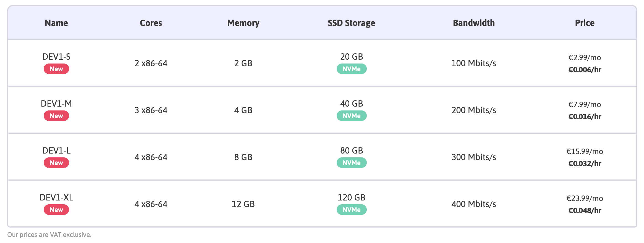Click the Price column header
The width and height of the screenshot is (644, 243).
coord(585,23)
